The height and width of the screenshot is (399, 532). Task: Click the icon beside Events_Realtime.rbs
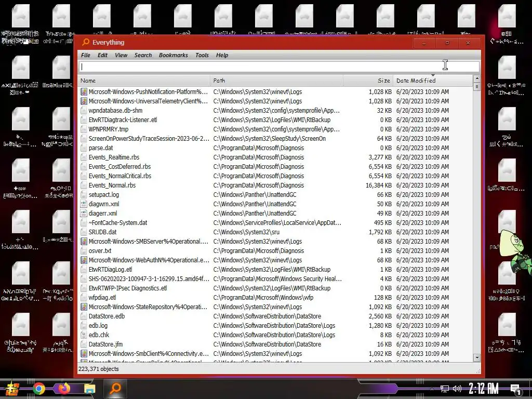(x=84, y=157)
